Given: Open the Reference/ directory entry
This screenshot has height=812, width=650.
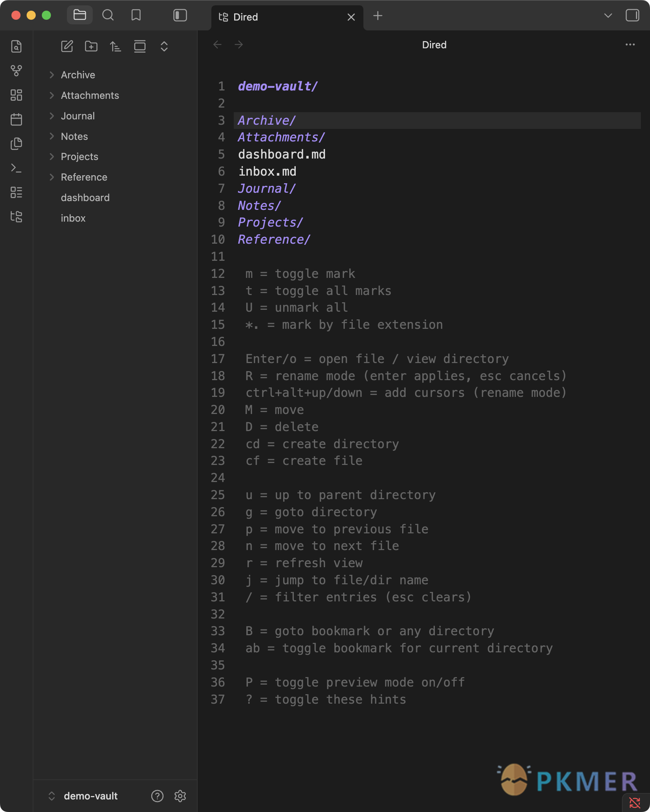Looking at the screenshot, I should pos(274,239).
